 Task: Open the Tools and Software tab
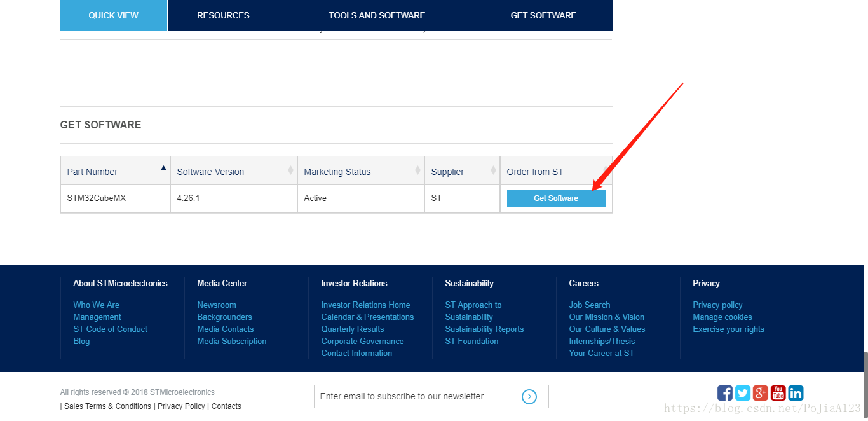377,15
